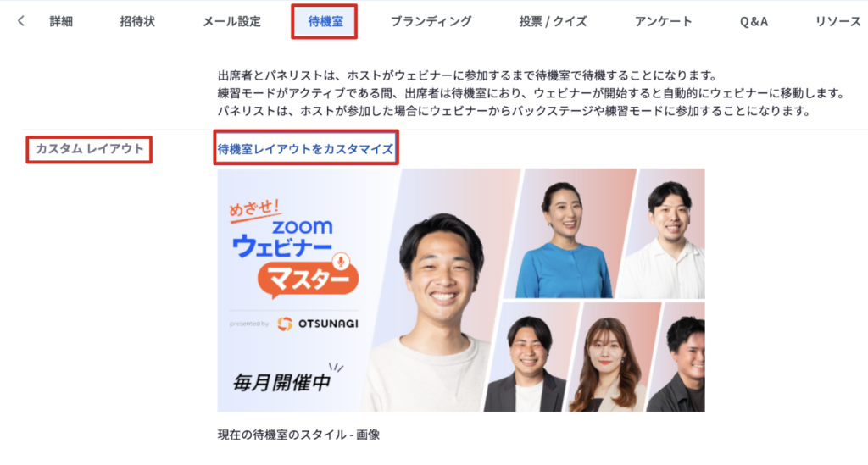The height and width of the screenshot is (465, 868).
Task: Open the リソース tab
Action: pyautogui.click(x=838, y=21)
